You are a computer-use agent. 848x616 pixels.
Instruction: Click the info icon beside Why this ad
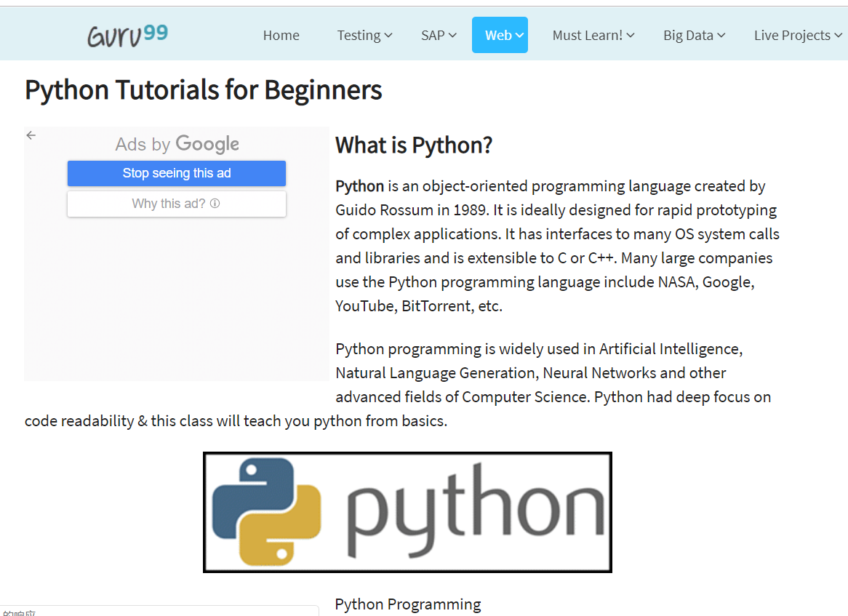click(215, 204)
